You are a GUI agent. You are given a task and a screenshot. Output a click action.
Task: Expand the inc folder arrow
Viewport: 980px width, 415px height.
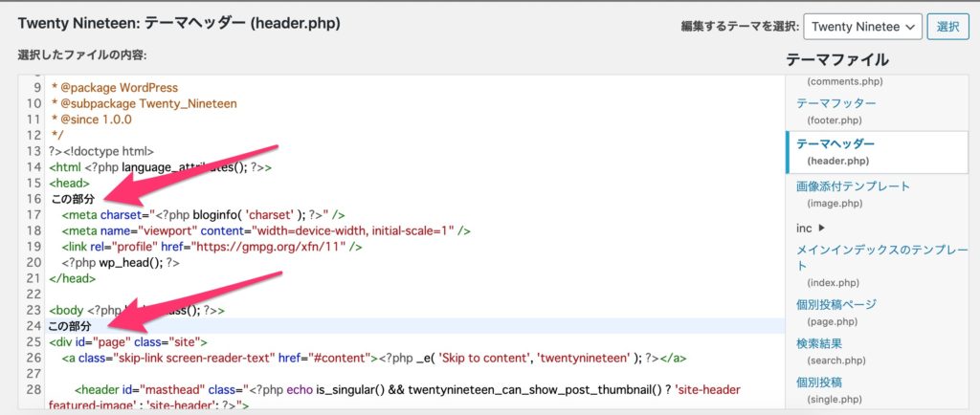click(821, 228)
